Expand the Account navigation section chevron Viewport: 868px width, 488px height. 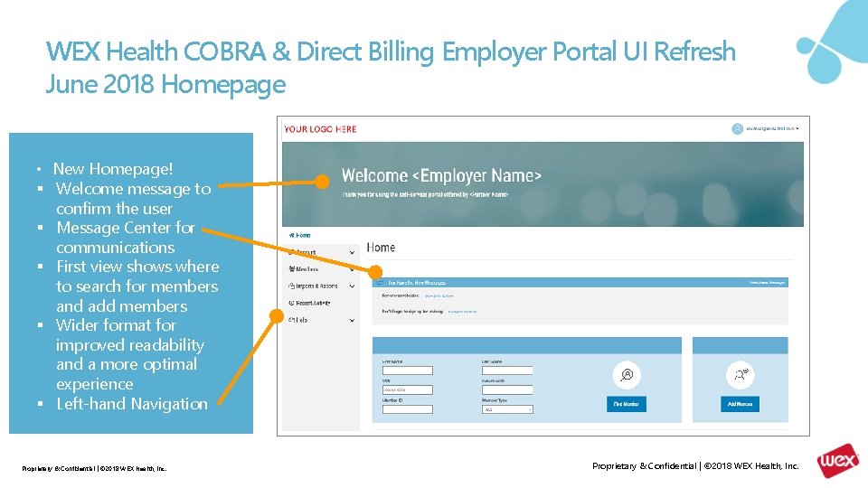pyautogui.click(x=352, y=252)
